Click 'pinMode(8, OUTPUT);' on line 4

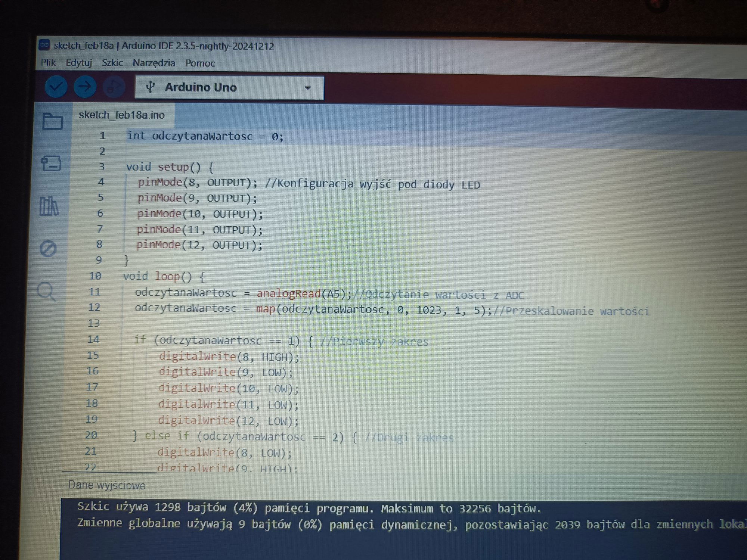(198, 183)
